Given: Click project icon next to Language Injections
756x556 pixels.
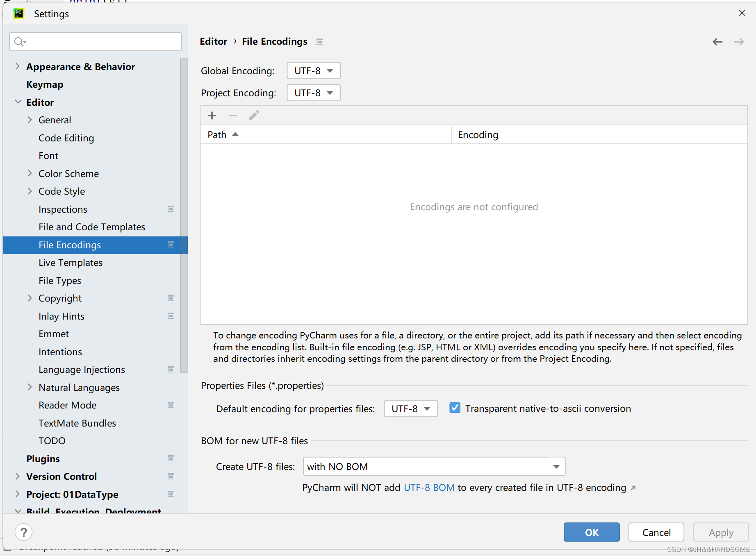Looking at the screenshot, I should (x=171, y=370).
